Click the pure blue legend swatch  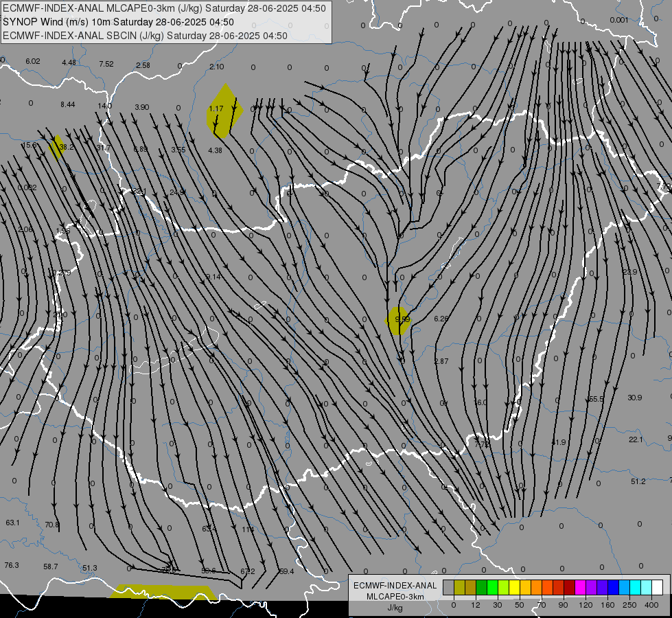tap(613, 587)
